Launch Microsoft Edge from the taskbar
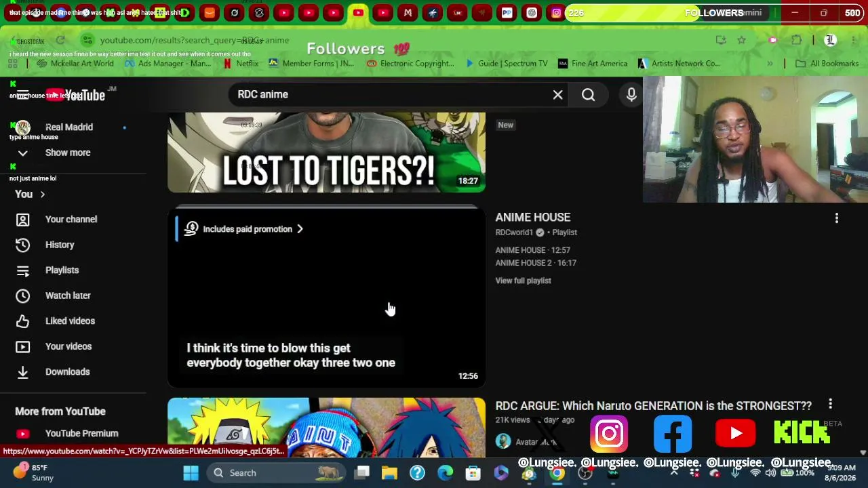868x488 pixels. (445, 473)
